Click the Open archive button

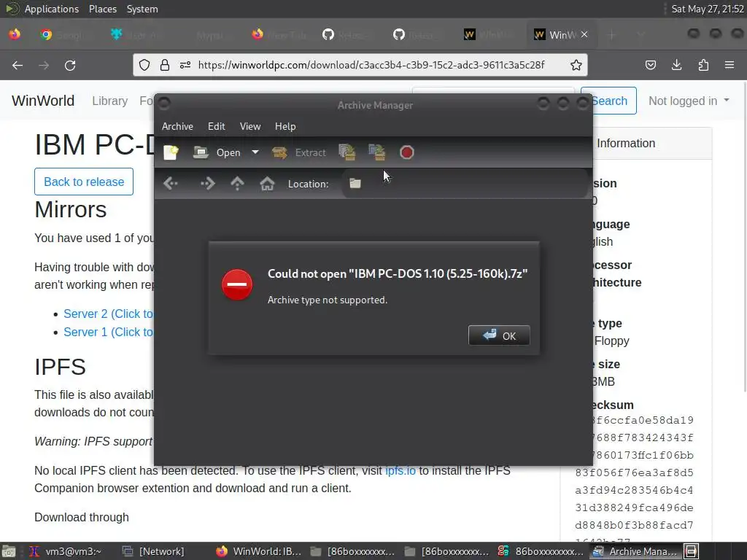pyautogui.click(x=217, y=152)
